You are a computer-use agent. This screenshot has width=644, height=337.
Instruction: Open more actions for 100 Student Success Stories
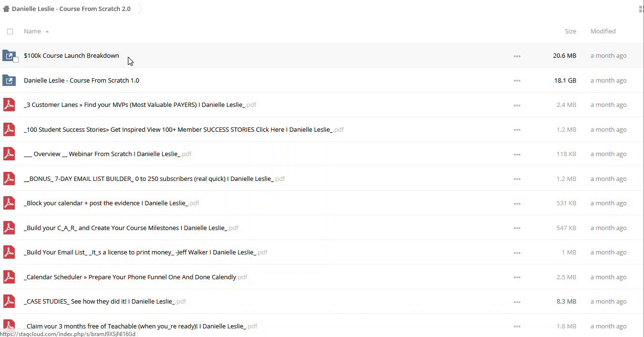point(517,130)
